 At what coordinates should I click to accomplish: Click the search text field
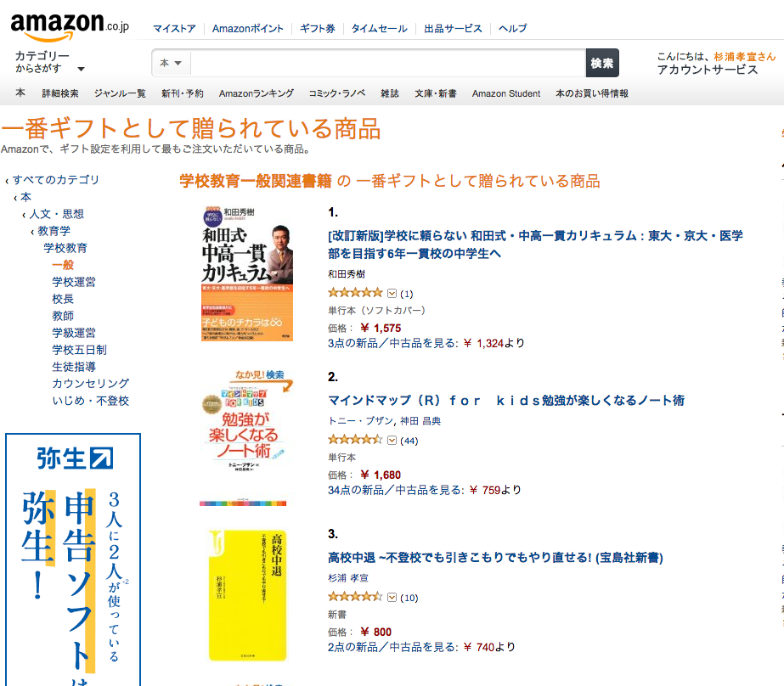pyautogui.click(x=386, y=63)
